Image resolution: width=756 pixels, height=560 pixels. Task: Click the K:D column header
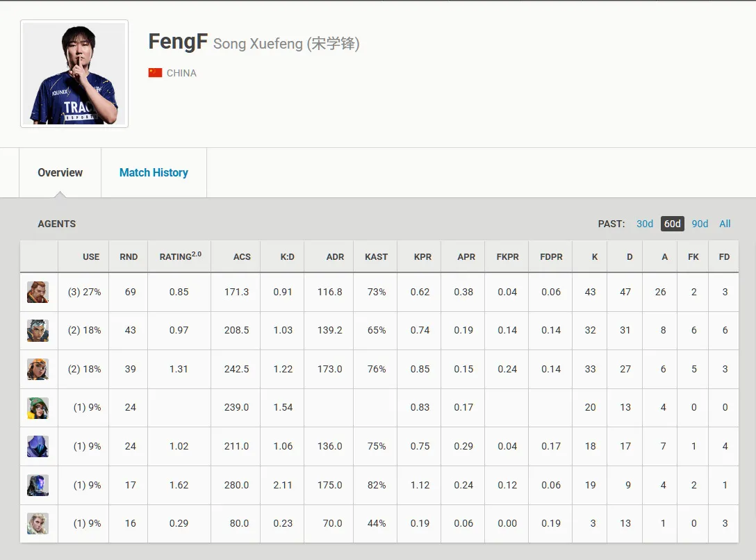pyautogui.click(x=288, y=257)
